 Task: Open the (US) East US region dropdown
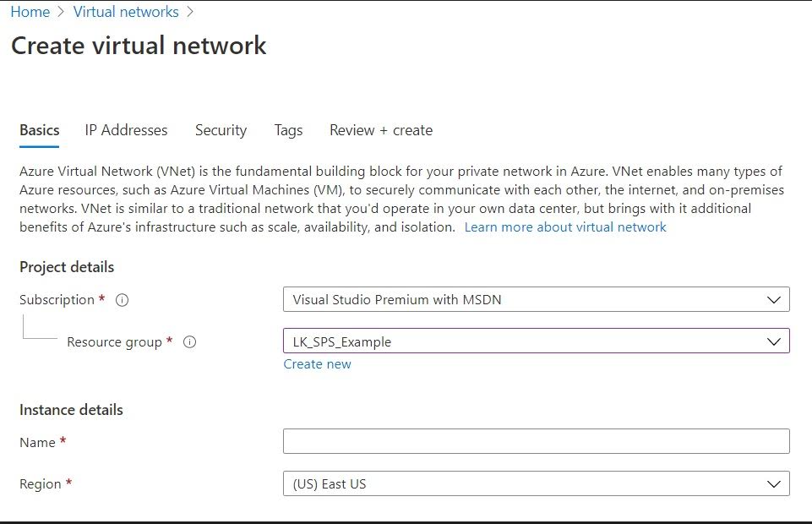pos(536,484)
